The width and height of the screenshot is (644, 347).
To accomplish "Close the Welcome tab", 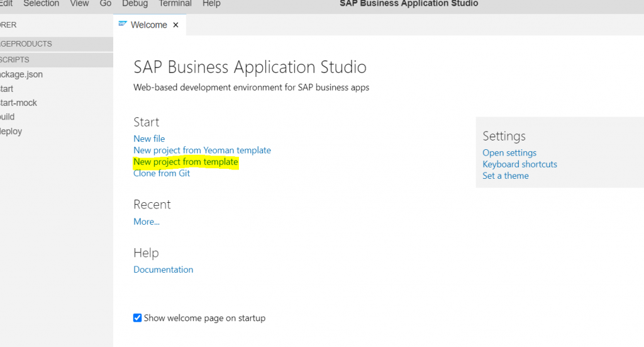I will coord(176,25).
